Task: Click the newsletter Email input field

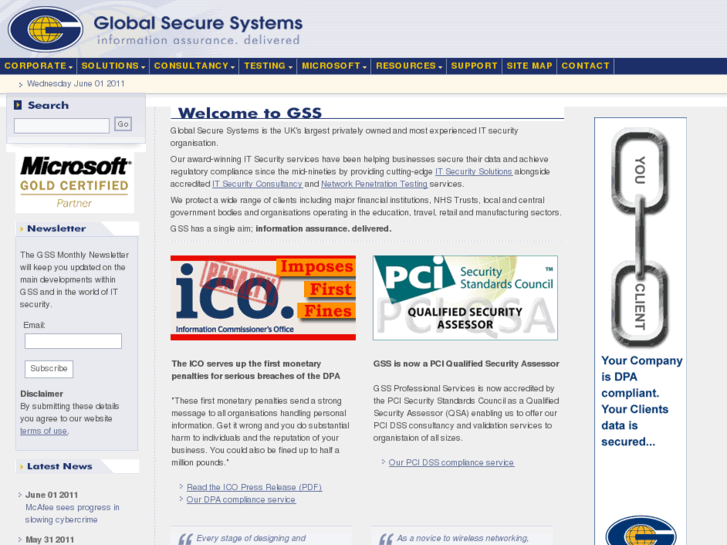Action: click(x=73, y=341)
